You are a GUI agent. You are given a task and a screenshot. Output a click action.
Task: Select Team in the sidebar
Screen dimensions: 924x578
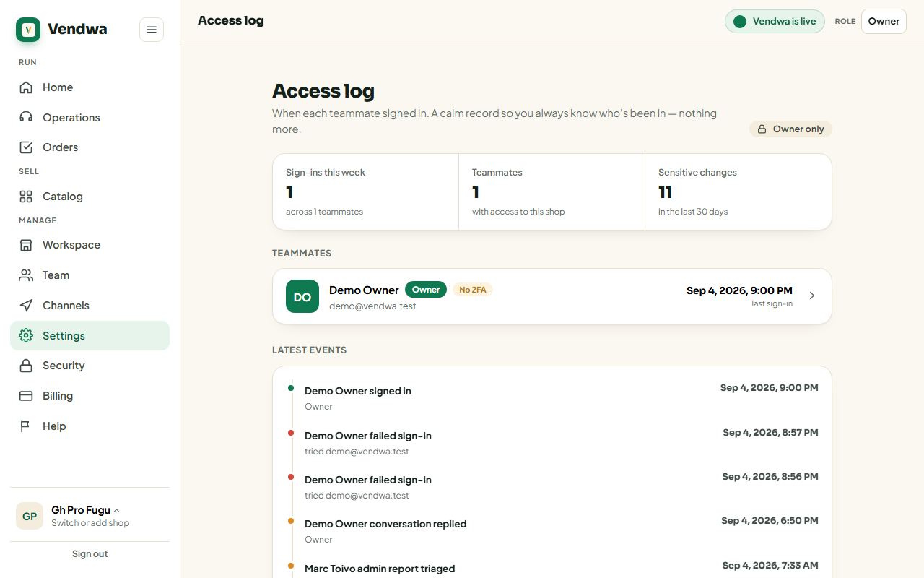90,275
